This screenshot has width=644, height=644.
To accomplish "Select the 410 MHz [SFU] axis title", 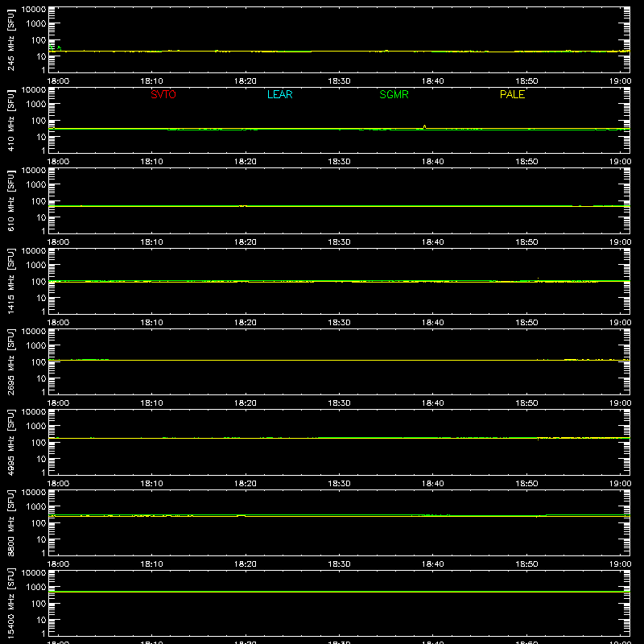I will click(10, 120).
